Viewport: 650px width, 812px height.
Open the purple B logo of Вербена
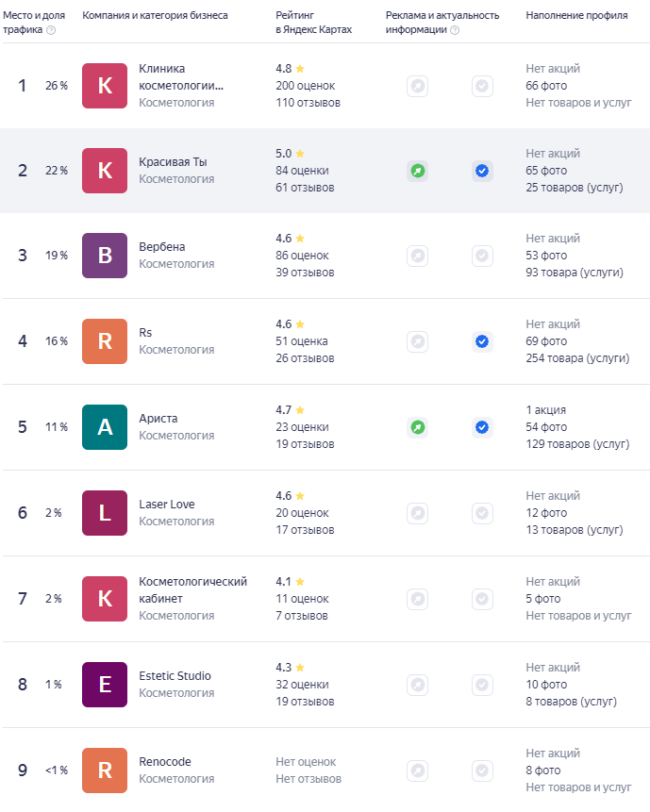coord(105,256)
